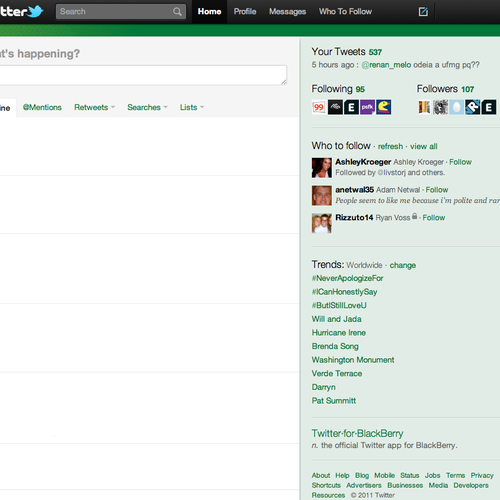This screenshot has width=500, height=500.
Task: Open the AshleyKroeger username link
Action: (x=363, y=162)
